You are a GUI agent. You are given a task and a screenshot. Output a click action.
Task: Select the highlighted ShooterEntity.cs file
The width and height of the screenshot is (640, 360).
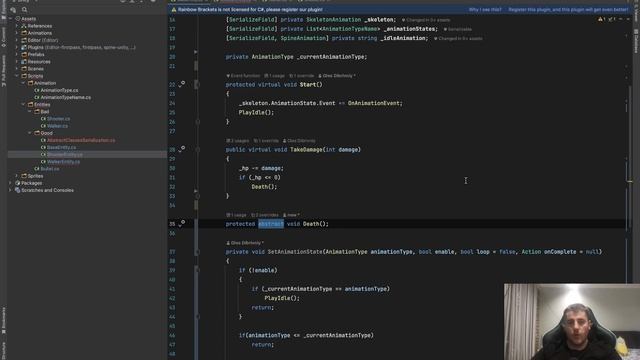(x=64, y=155)
